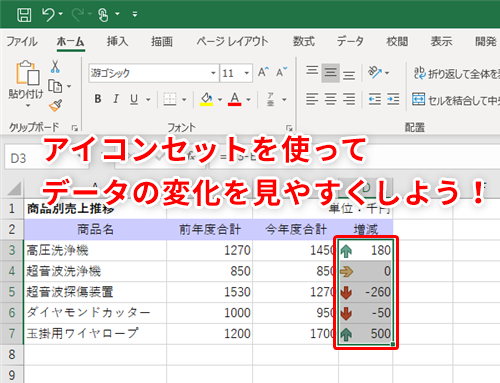Click header cell 前年度合計
Screen dimensions: 500x383
point(209,229)
